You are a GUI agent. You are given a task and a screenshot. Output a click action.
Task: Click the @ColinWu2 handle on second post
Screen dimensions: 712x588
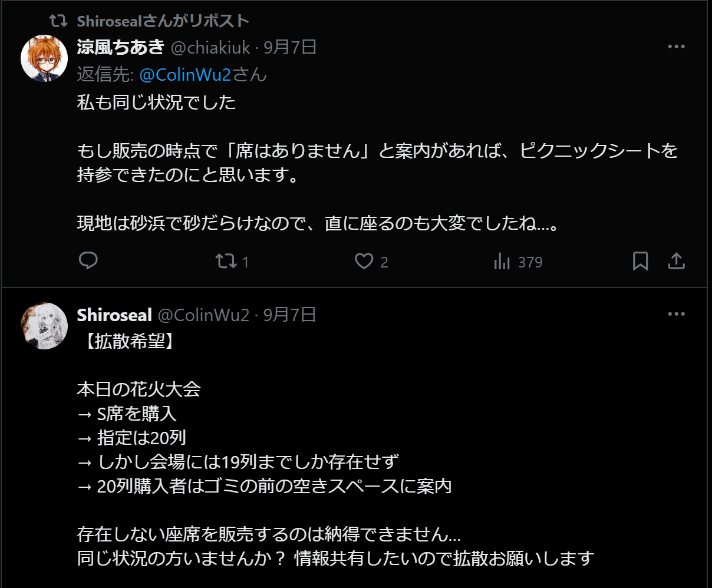(x=203, y=315)
